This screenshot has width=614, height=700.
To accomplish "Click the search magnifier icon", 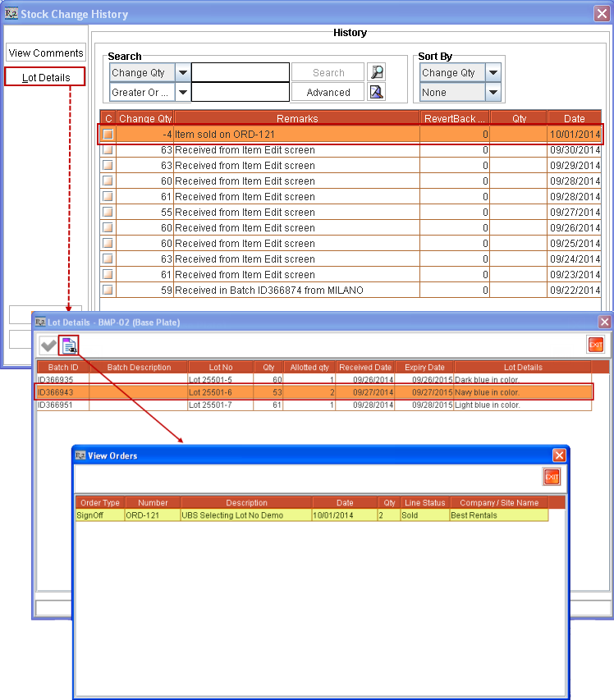I will pyautogui.click(x=377, y=72).
